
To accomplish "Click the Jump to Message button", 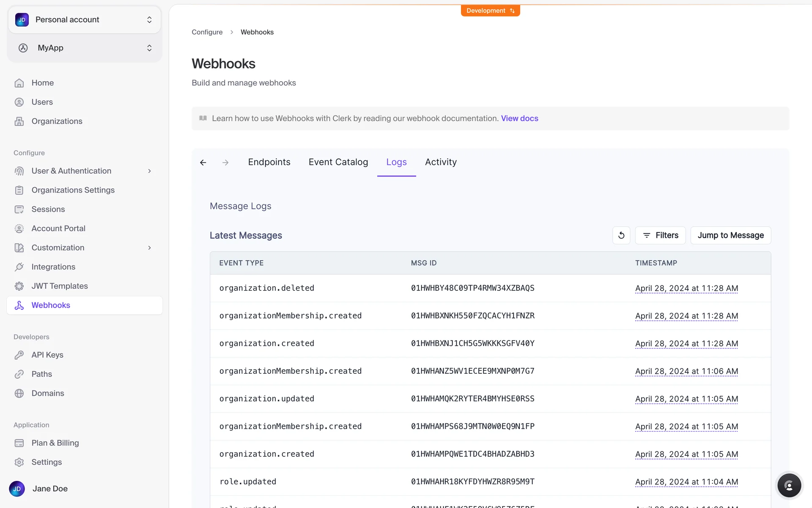I will point(730,235).
